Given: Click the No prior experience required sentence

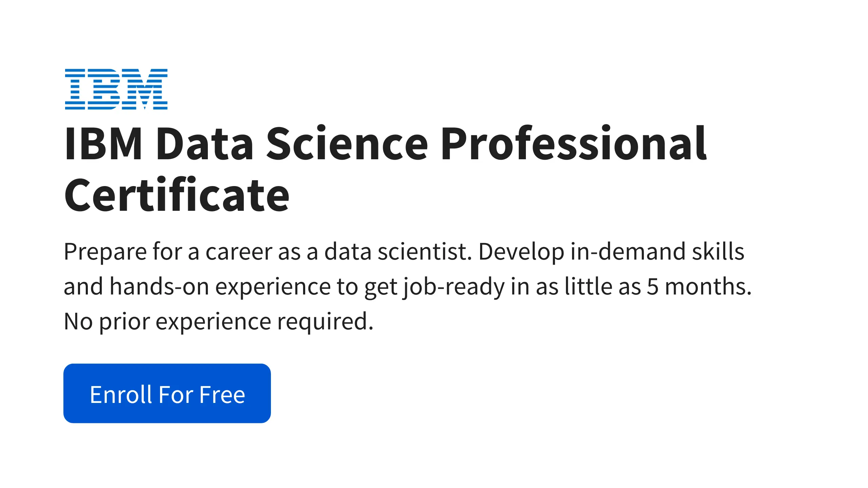Looking at the screenshot, I should point(219,322).
